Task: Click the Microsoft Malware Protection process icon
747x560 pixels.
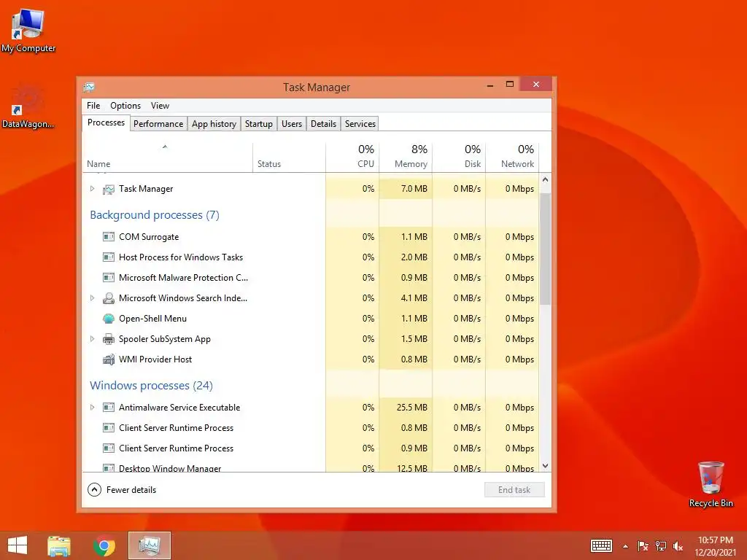Action: click(109, 278)
